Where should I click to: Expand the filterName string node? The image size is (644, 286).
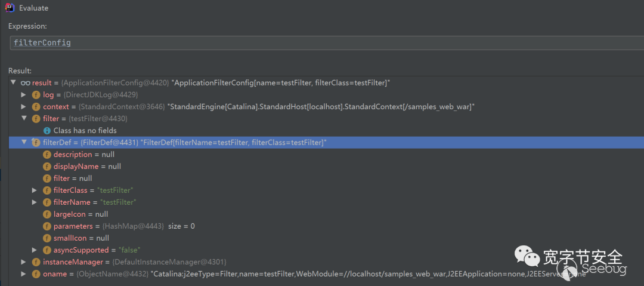click(35, 202)
